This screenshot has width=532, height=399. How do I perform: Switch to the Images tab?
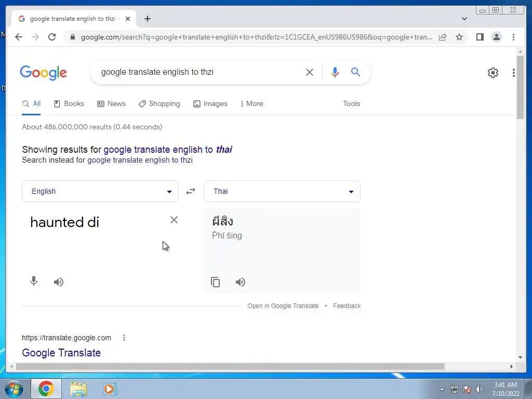point(210,104)
